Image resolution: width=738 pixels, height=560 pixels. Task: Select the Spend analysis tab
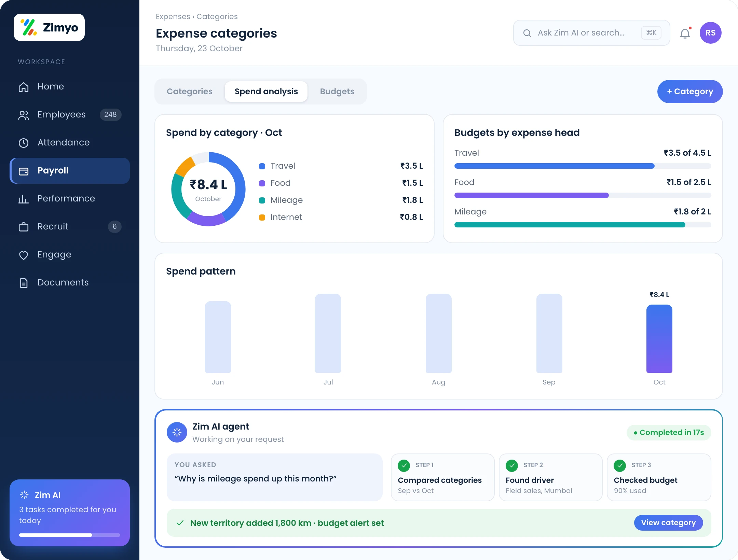266,92
